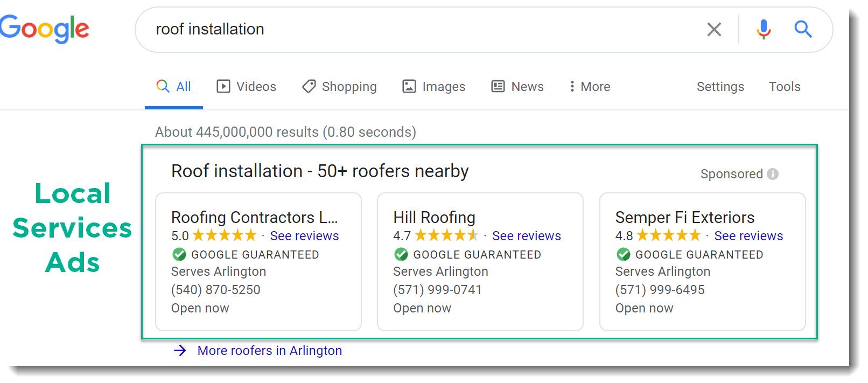Click the Google logo
Viewport: 868px width, 383px height.
point(45,29)
